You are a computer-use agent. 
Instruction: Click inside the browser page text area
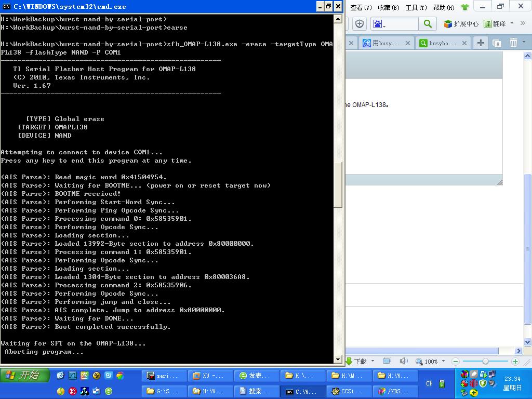click(x=424, y=127)
